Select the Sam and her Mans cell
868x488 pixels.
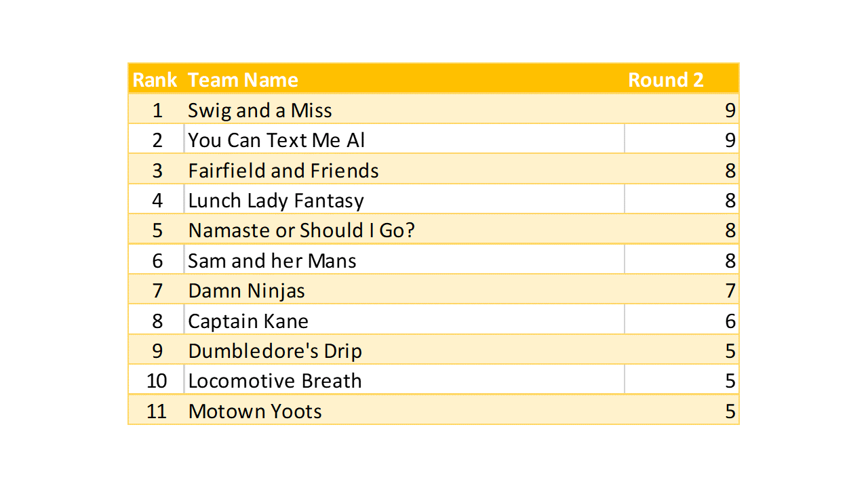[272, 261]
